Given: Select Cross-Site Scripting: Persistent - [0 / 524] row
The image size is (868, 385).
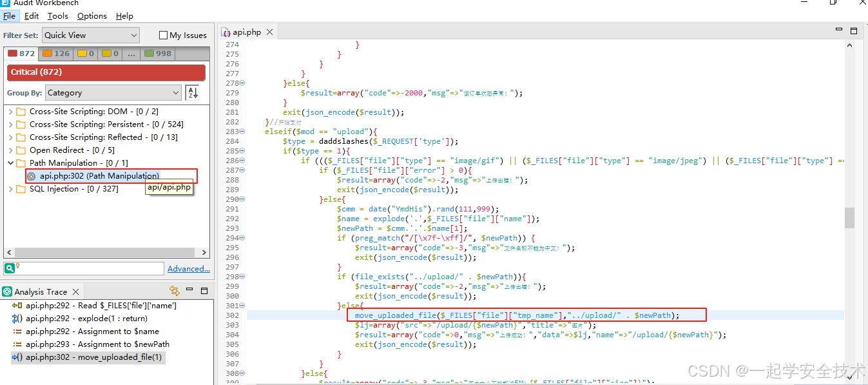Looking at the screenshot, I should pyautogui.click(x=106, y=124).
